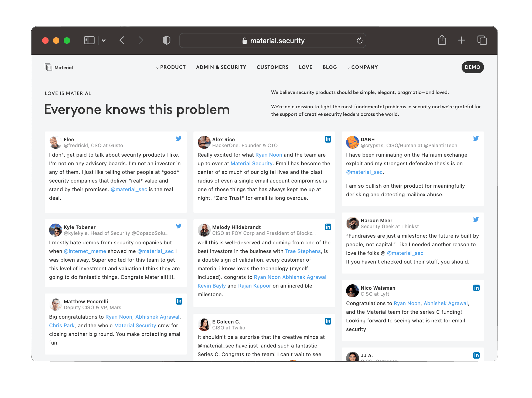532x398 pixels.
Task: Click the browser forward arrow
Action: coord(141,41)
